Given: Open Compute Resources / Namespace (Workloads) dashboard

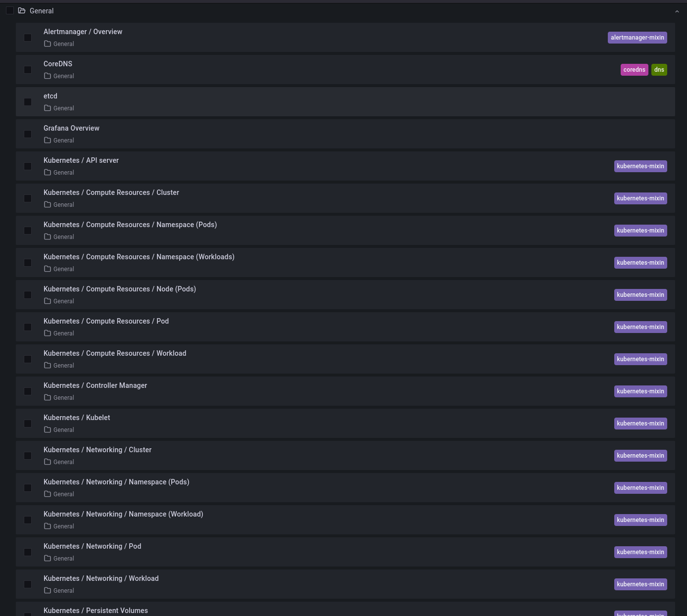Looking at the screenshot, I should pos(139,257).
